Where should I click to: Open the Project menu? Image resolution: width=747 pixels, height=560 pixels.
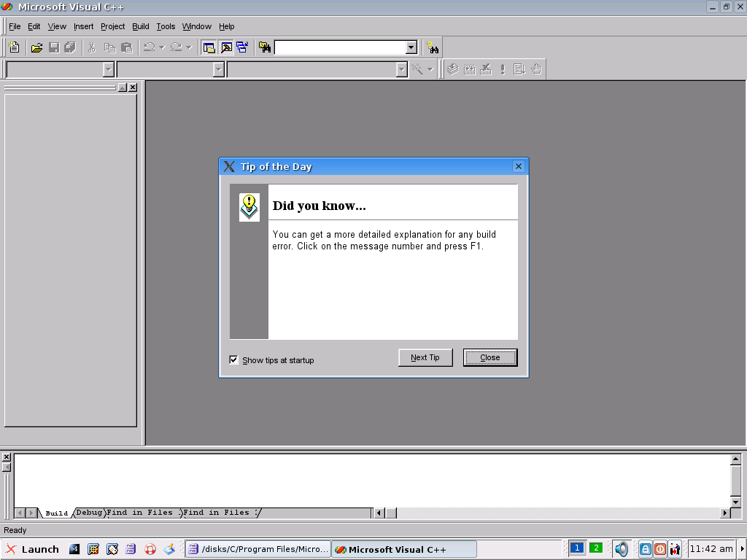[112, 26]
